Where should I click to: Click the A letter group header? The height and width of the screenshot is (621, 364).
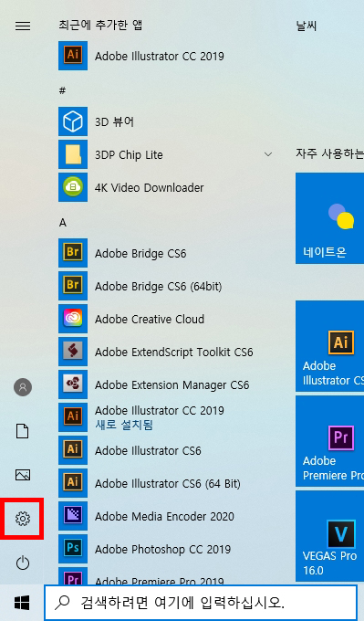[x=63, y=223]
